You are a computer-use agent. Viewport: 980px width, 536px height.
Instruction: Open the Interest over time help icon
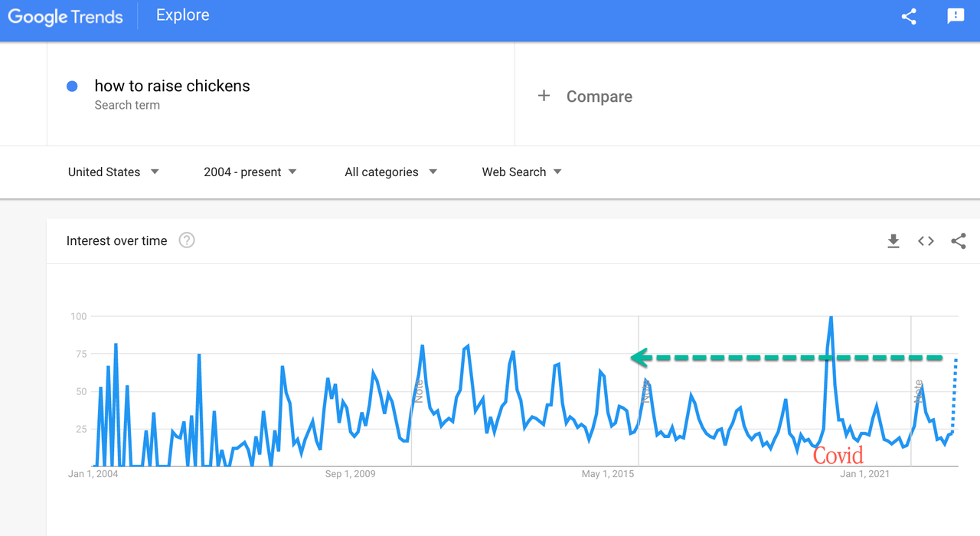point(187,240)
